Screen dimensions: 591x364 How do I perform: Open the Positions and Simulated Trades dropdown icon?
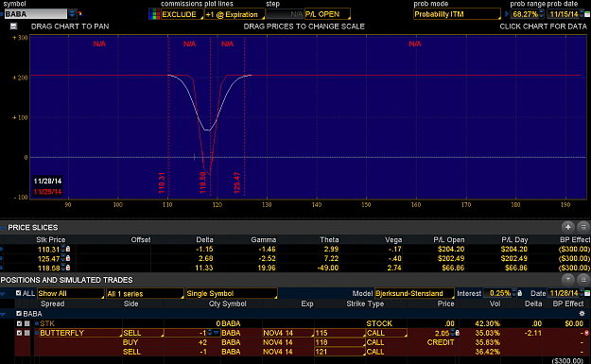(x=567, y=280)
